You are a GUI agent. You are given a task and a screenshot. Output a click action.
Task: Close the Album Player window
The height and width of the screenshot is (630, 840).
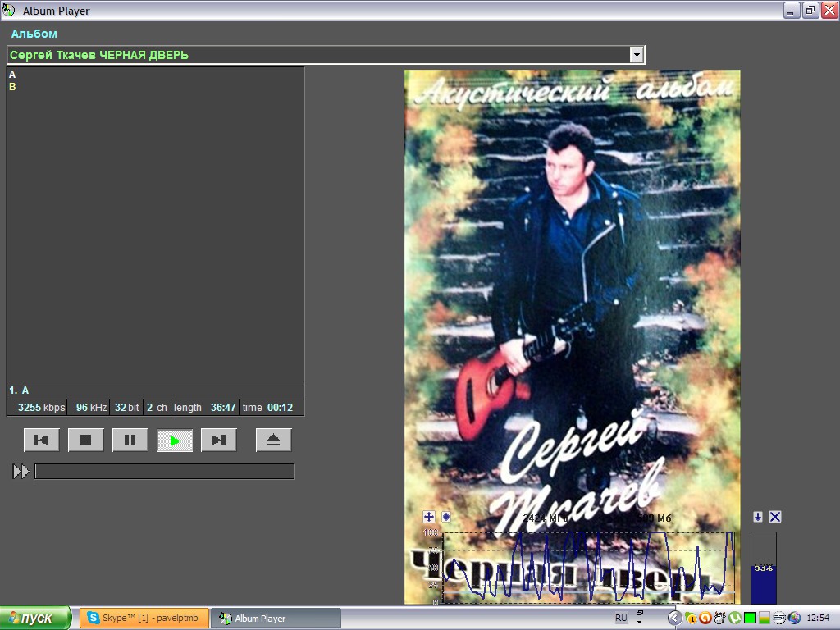click(x=830, y=10)
